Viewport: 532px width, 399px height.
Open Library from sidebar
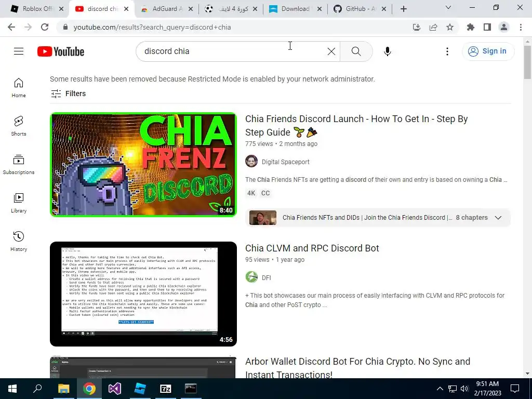(x=19, y=203)
